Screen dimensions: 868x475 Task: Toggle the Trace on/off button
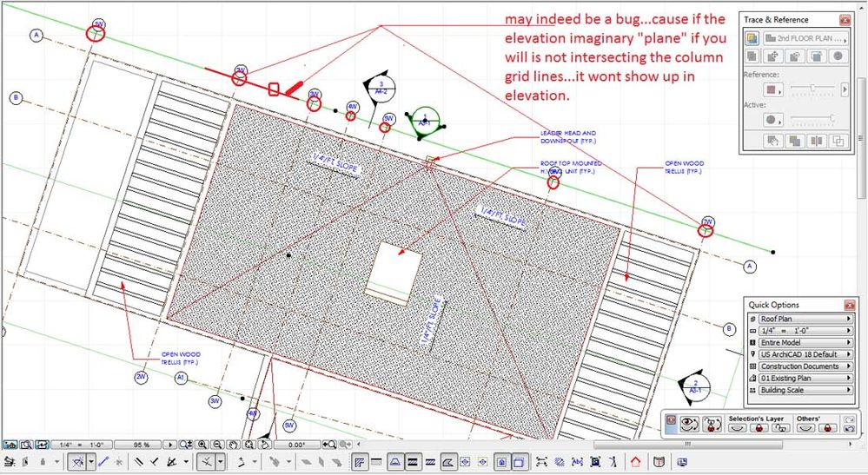click(752, 38)
